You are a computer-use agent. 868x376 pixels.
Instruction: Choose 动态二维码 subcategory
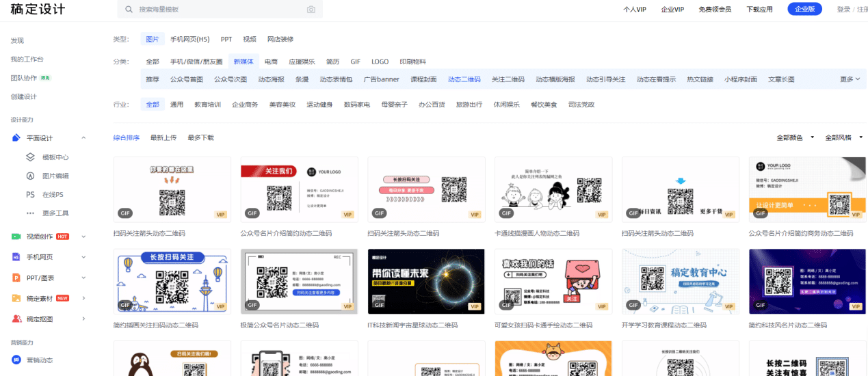(464, 79)
